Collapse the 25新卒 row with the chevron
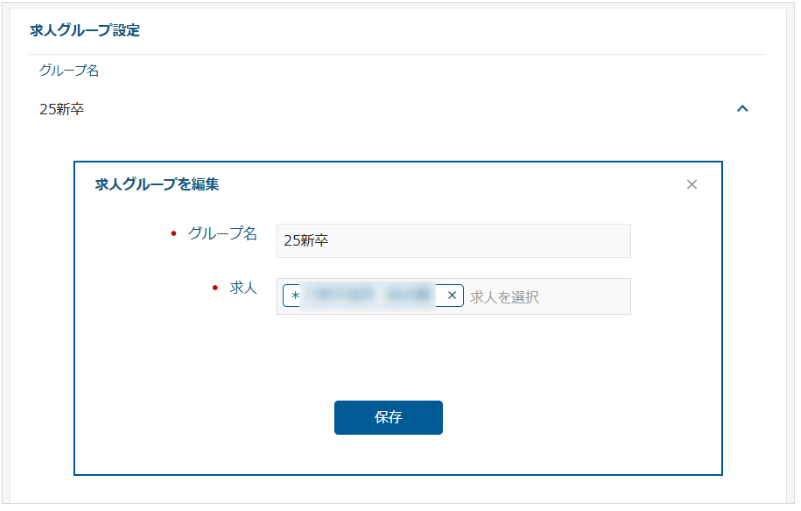Image resolution: width=801 pixels, height=511 pixels. coord(742,108)
